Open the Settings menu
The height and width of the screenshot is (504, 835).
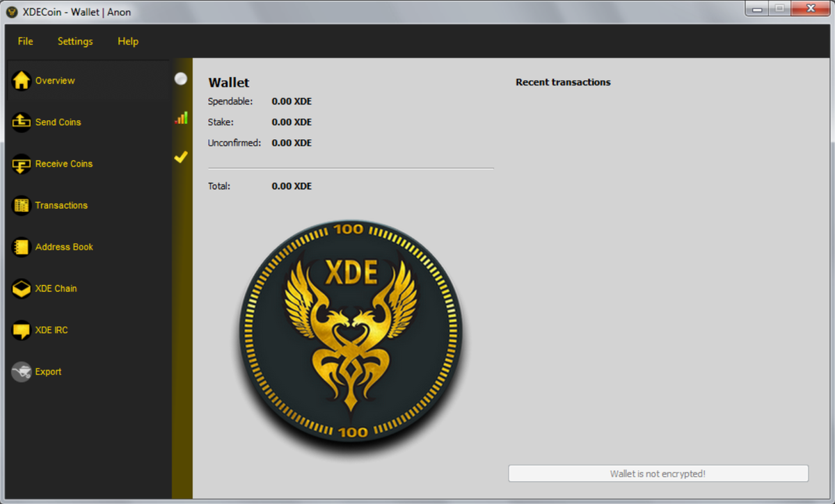tap(75, 41)
